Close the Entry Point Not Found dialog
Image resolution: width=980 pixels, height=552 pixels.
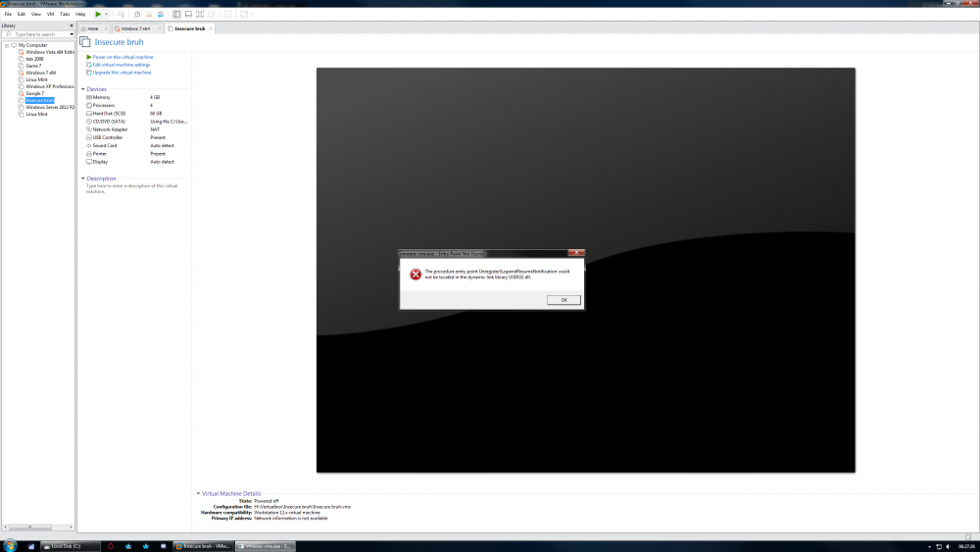pos(576,253)
